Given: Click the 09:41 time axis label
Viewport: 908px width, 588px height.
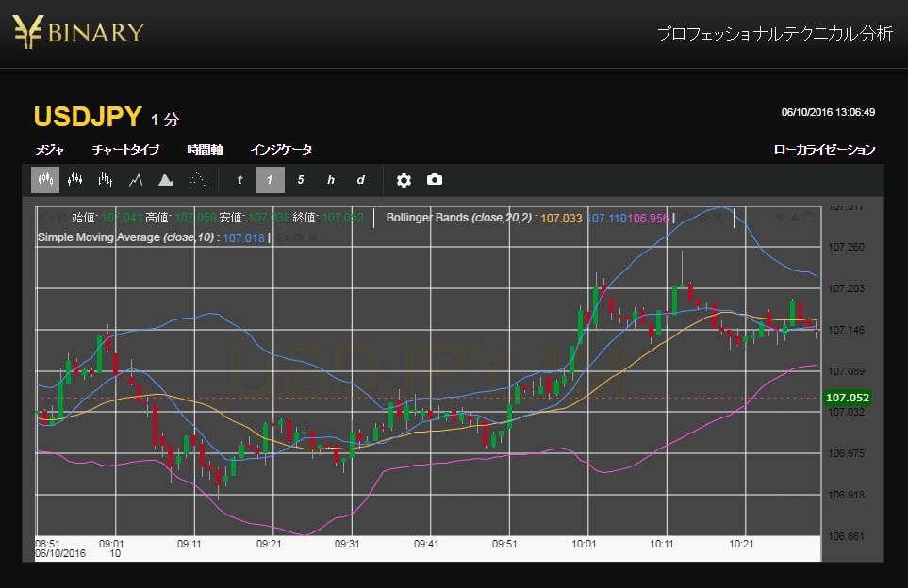Looking at the screenshot, I should [x=426, y=544].
